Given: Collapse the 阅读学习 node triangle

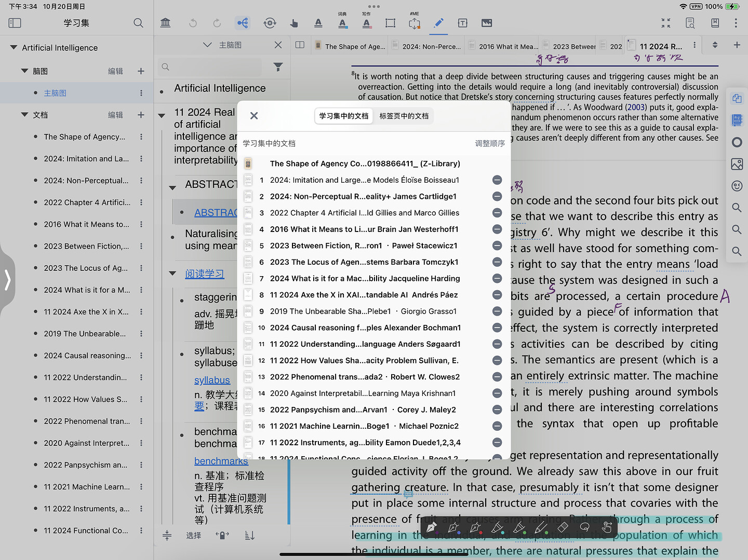Looking at the screenshot, I should tap(172, 273).
